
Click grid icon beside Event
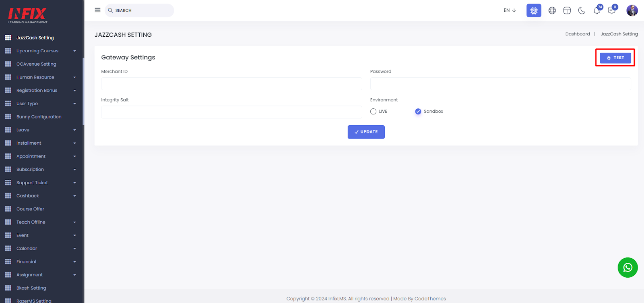pos(8,235)
